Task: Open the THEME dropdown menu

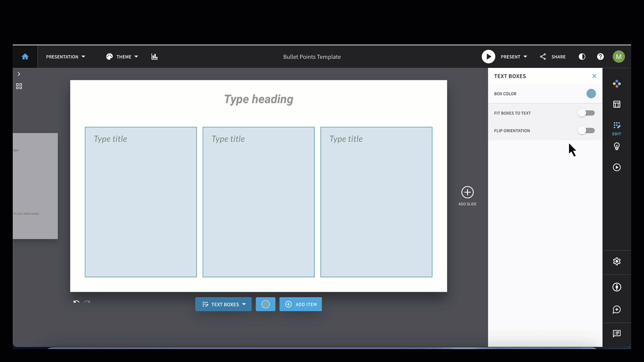Action: coord(122,57)
